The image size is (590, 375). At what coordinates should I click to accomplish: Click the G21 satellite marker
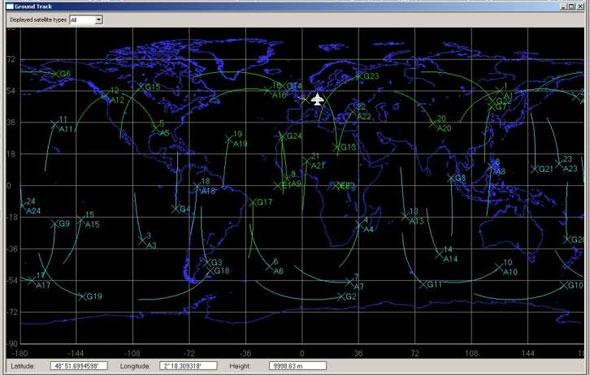coord(535,169)
